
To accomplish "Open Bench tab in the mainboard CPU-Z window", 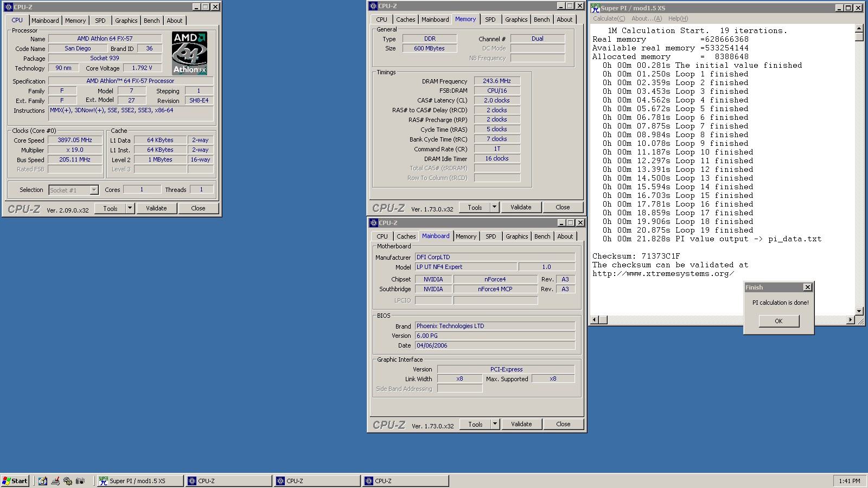I will (542, 236).
